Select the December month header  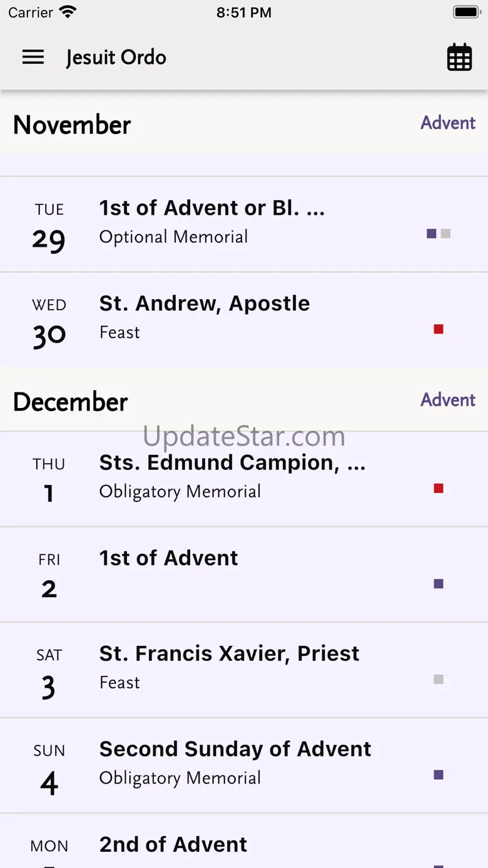point(71,402)
